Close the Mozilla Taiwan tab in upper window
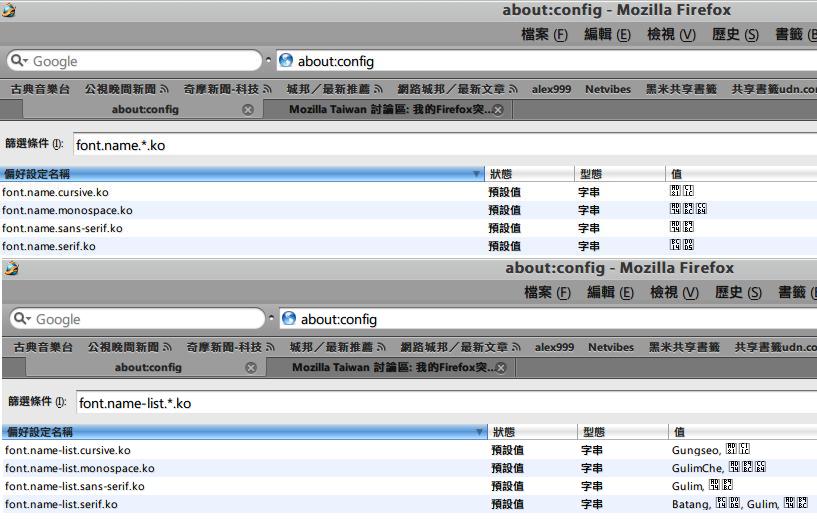Image resolution: width=817 pixels, height=519 pixels. pos(498,110)
